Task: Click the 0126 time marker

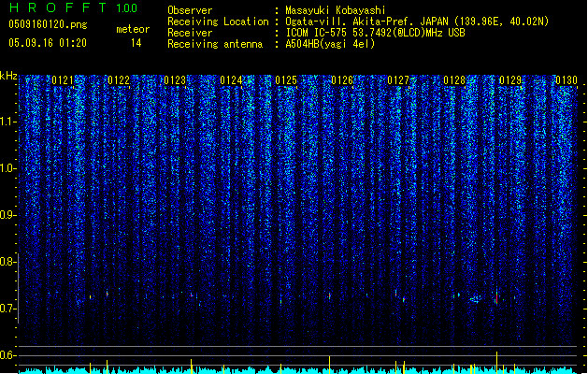Action: point(342,80)
